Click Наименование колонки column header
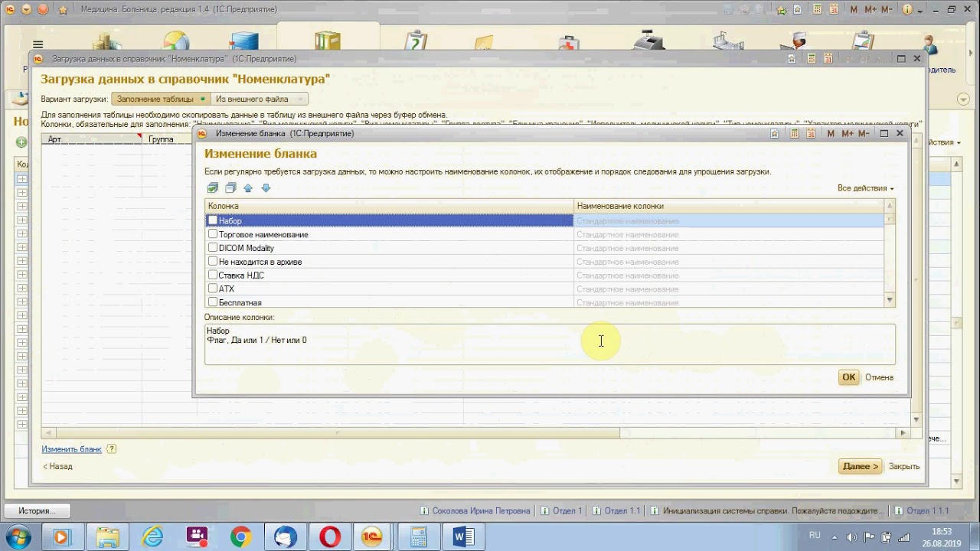The width and height of the screenshot is (980, 551). click(x=729, y=206)
